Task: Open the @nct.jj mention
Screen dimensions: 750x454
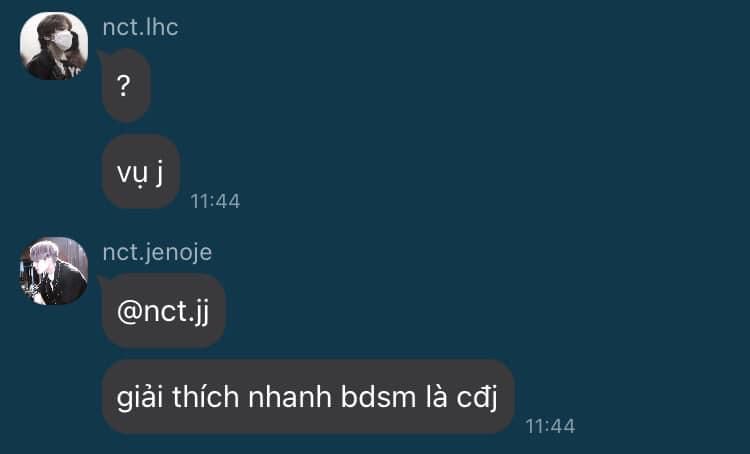Action: 163,311
